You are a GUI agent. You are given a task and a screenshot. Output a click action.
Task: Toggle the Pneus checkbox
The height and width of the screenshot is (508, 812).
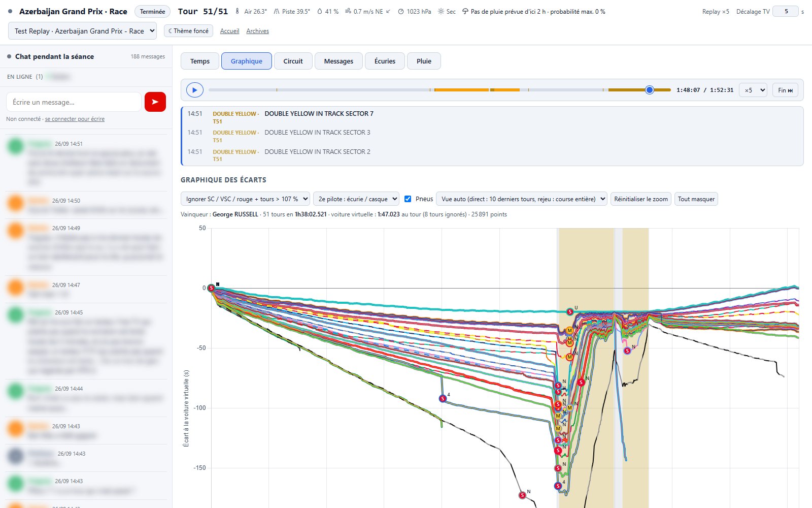[x=408, y=199]
